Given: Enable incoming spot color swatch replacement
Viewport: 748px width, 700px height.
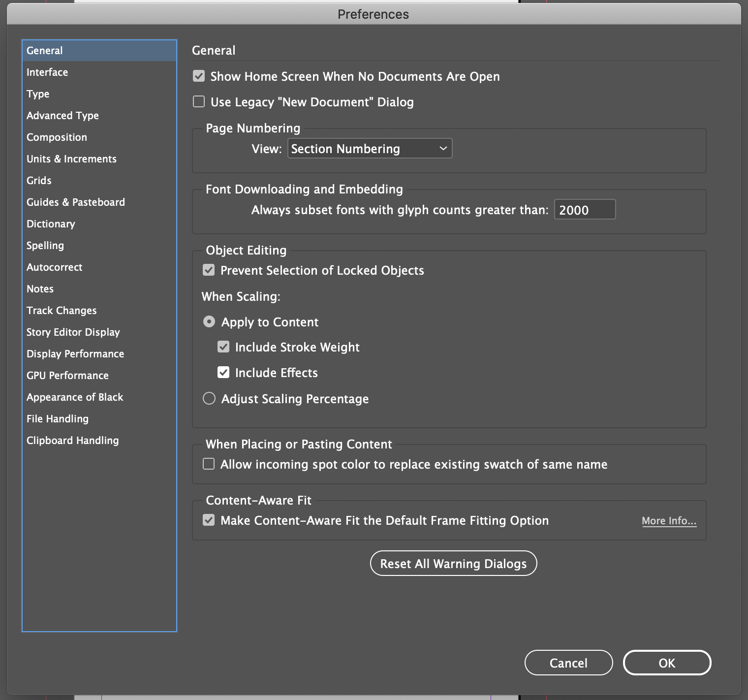Looking at the screenshot, I should [208, 463].
